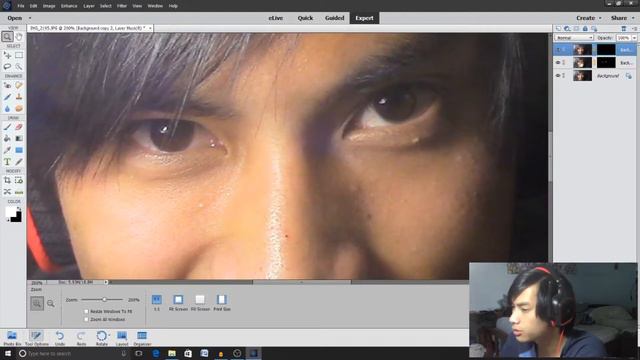
Task: Select the Brush tool
Action: pos(7,127)
